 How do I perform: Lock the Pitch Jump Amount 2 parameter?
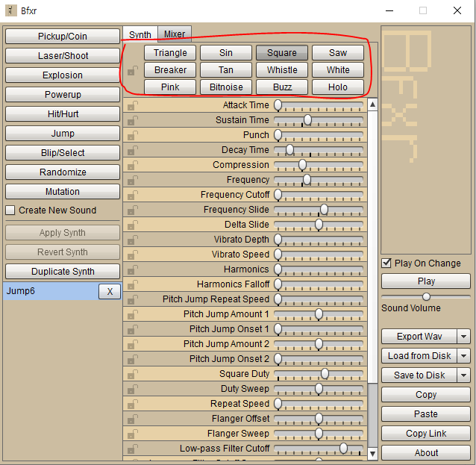[132, 343]
